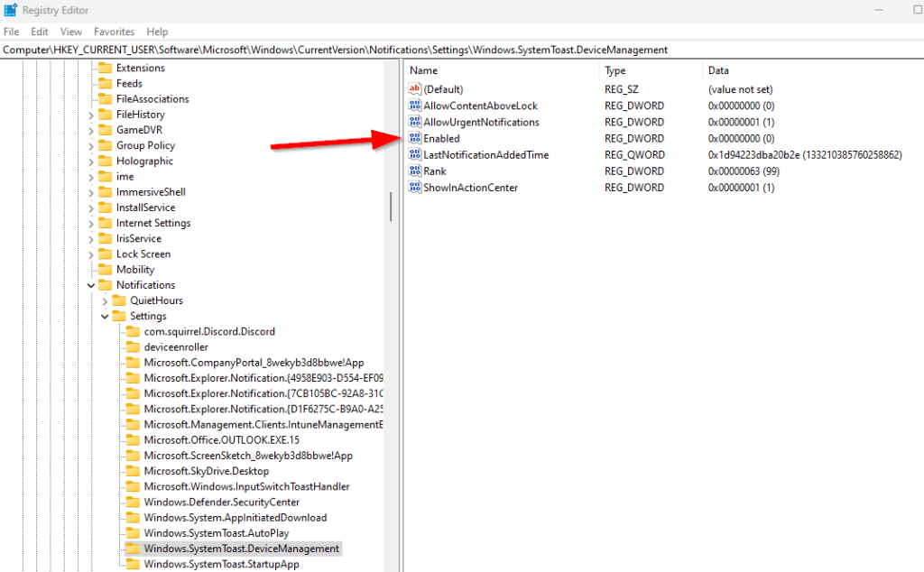Click the Rank DWORD value icon
Image resolution: width=924 pixels, height=572 pixels.
pyautogui.click(x=415, y=171)
